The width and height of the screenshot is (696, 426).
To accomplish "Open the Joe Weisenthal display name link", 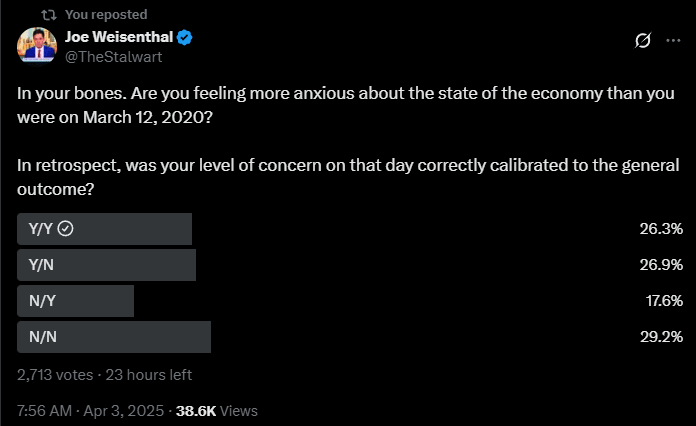I will click(118, 38).
